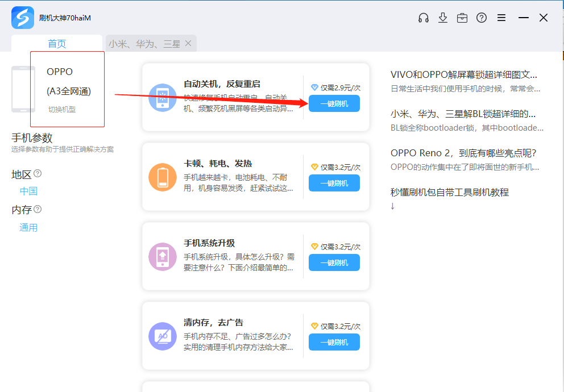This screenshot has width=564, height=392.
Task: Open article 小米、华为、三星解BL锁超详细的
Action: (x=463, y=114)
